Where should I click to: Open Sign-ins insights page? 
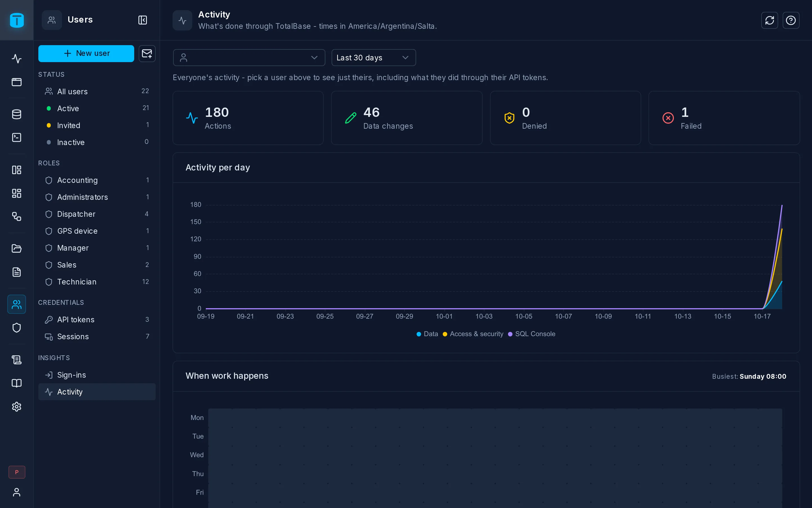click(x=97, y=375)
